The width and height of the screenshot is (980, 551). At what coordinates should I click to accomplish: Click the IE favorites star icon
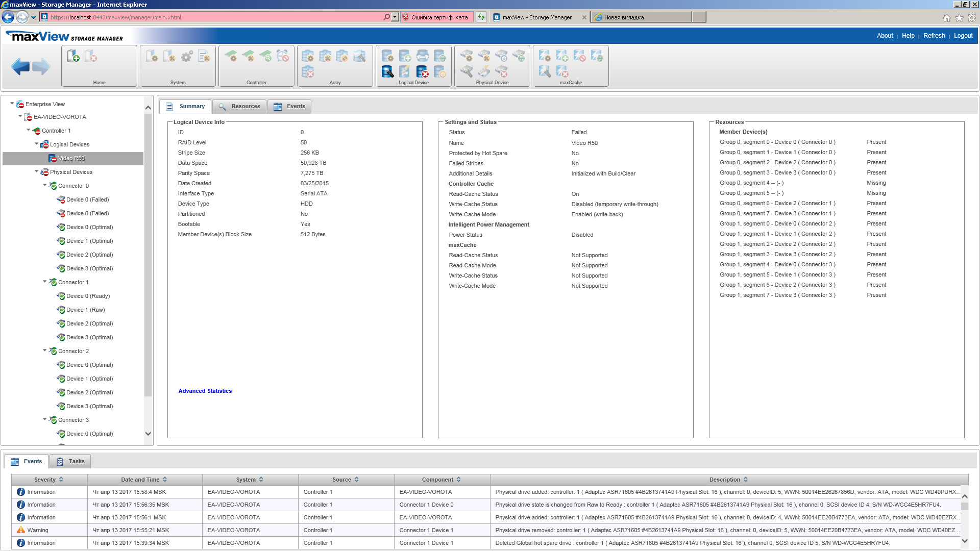point(959,18)
